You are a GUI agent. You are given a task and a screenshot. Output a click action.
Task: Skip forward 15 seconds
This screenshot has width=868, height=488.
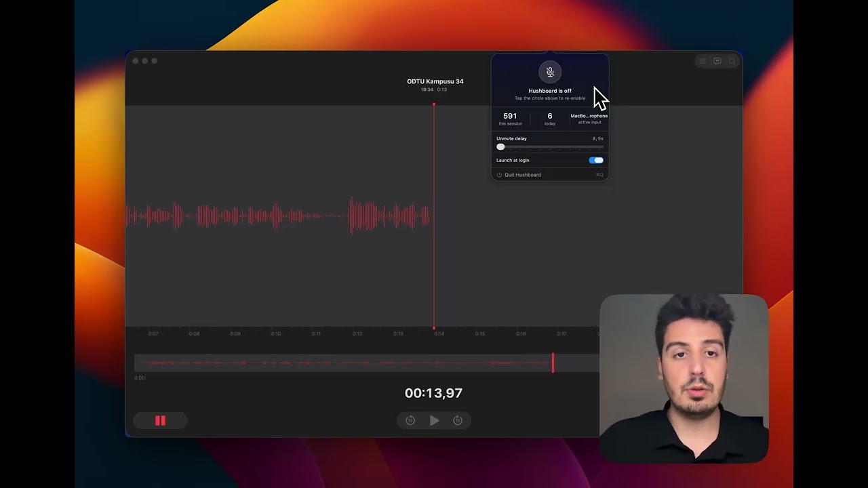(458, 421)
